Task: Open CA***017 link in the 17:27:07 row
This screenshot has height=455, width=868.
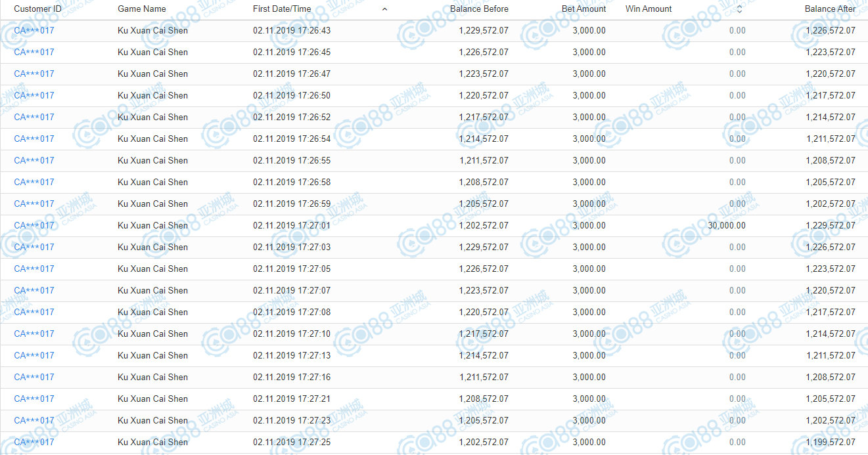Action: coord(34,290)
